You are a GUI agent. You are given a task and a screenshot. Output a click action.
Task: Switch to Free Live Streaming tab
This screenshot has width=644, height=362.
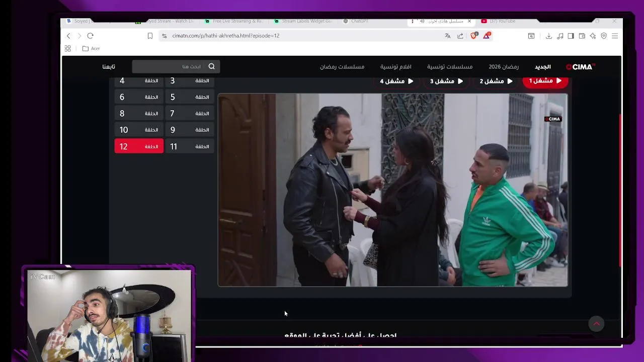coord(234,21)
